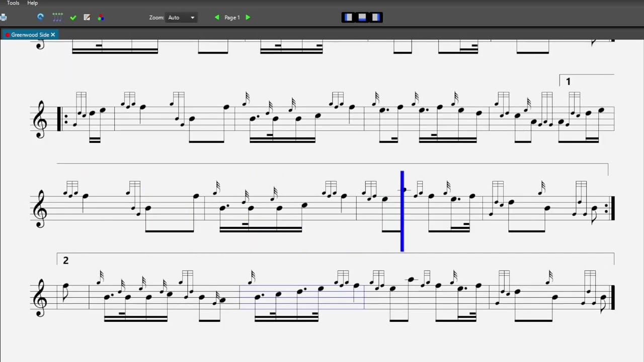Close the Greenwood Side tab

pyautogui.click(x=53, y=35)
